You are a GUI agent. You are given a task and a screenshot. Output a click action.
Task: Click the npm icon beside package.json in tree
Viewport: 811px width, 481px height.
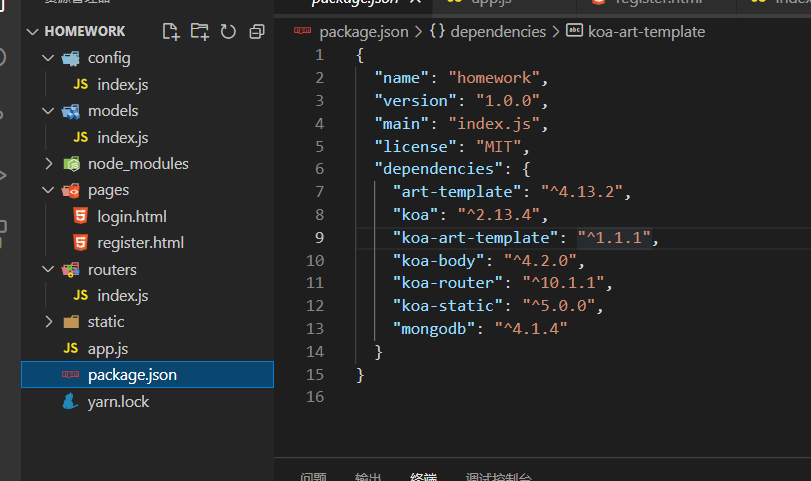pyautogui.click(x=71, y=374)
